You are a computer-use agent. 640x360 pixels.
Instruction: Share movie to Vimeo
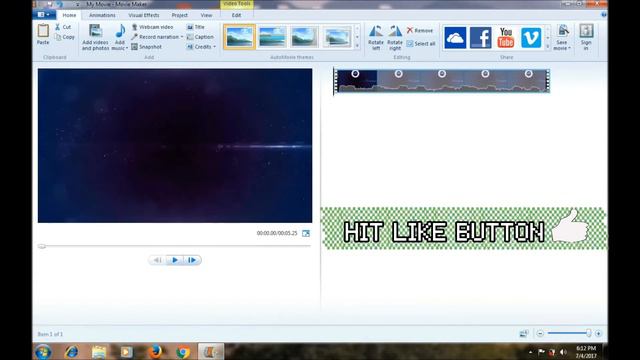[x=531, y=38]
